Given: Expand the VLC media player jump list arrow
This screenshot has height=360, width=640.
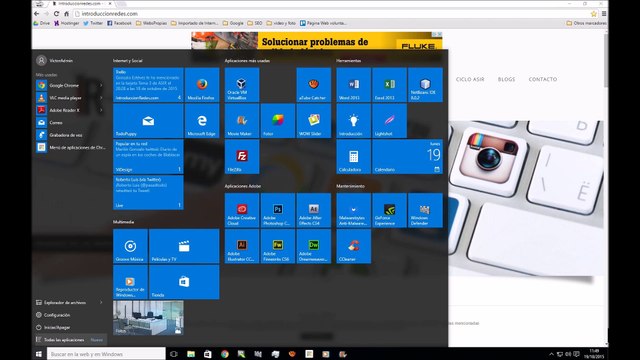Looking at the screenshot, I should (x=101, y=98).
